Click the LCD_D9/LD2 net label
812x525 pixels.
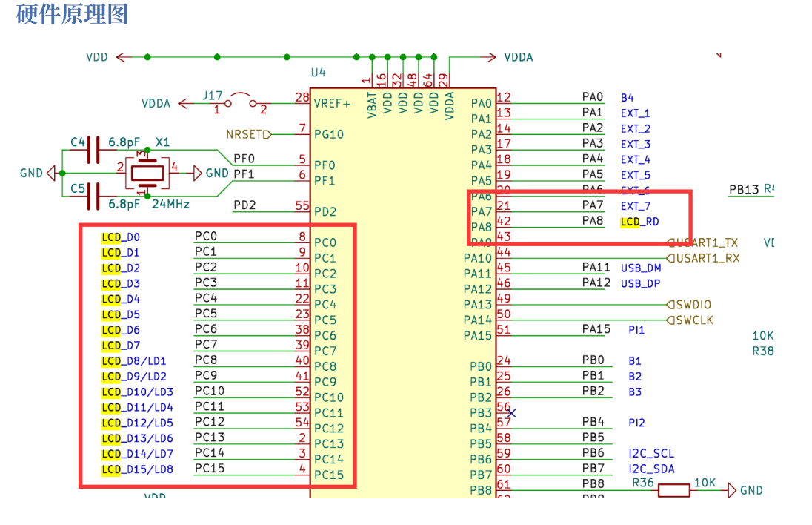pyautogui.click(x=134, y=377)
